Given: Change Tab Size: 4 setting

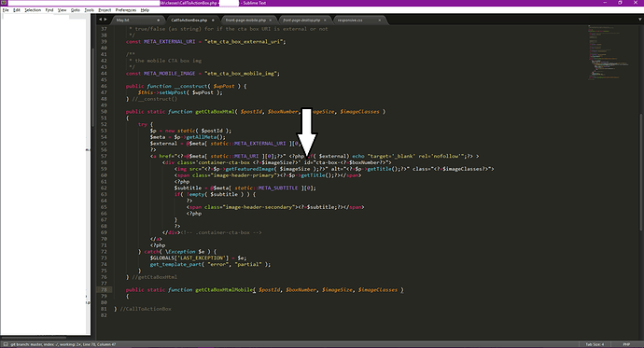Looking at the screenshot, I should [595, 344].
